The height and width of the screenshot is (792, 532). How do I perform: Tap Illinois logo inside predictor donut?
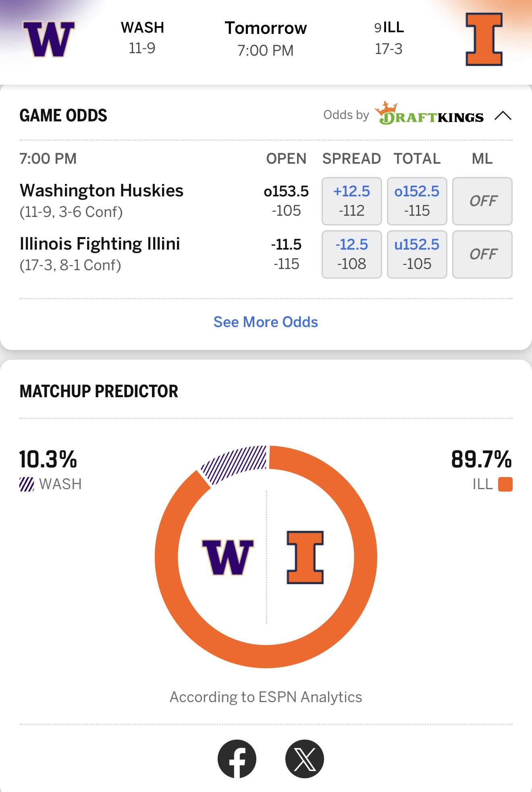305,557
